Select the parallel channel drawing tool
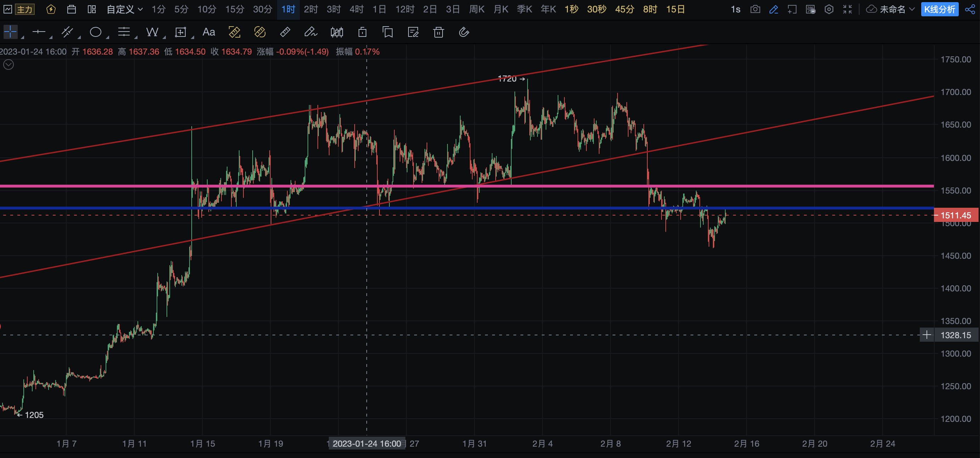The width and height of the screenshot is (980, 458). coord(67,32)
